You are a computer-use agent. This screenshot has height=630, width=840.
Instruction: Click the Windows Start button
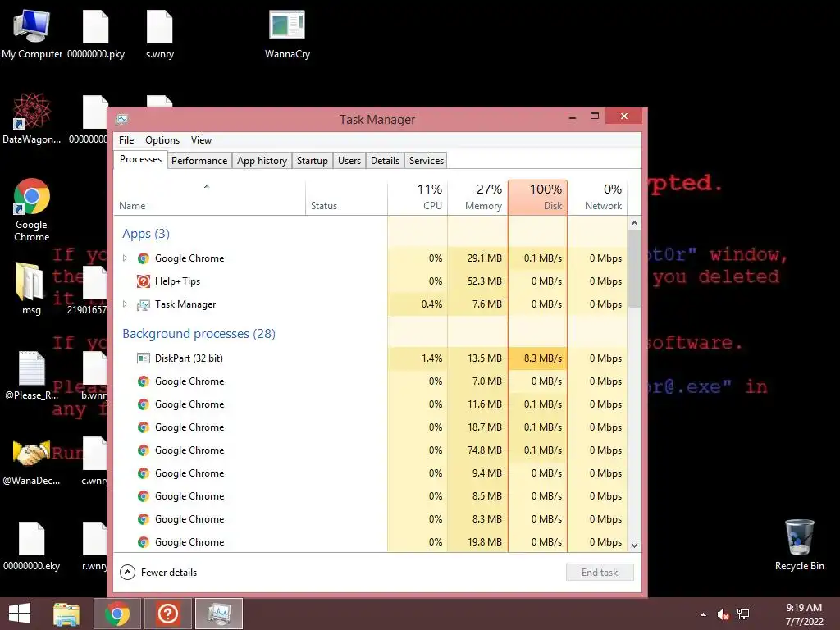tap(20, 614)
